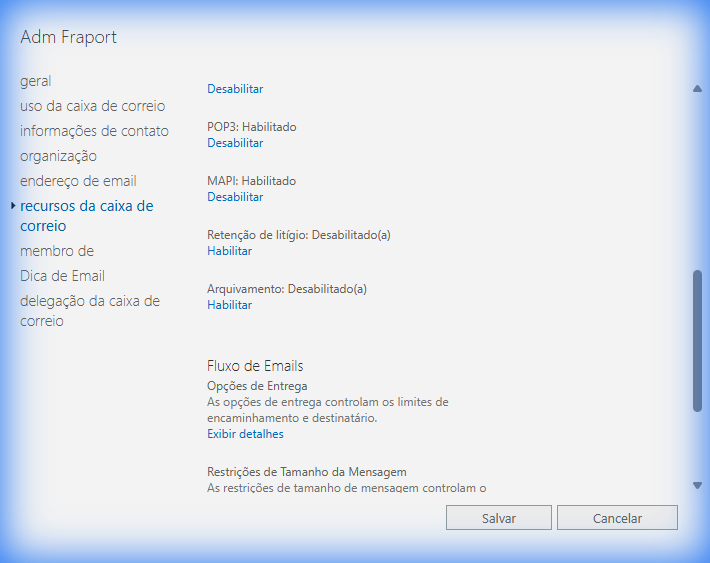Open the geral section
Image resolution: width=710 pixels, height=563 pixels.
[x=36, y=81]
